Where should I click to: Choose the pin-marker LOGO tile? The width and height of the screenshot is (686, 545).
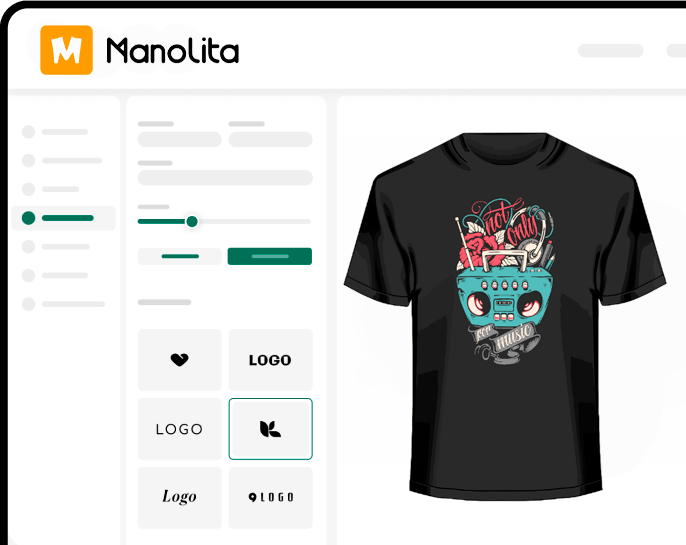coord(270,497)
